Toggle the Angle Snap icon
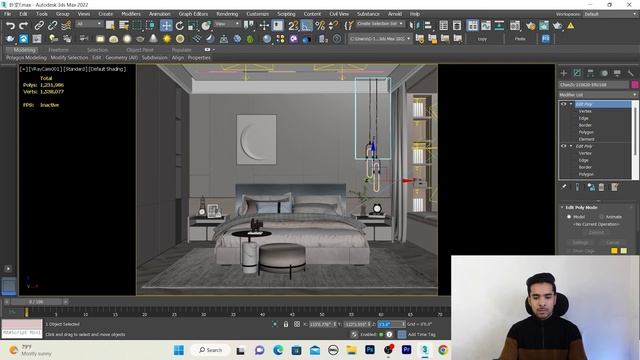The height and width of the screenshot is (360, 640). 307,26
